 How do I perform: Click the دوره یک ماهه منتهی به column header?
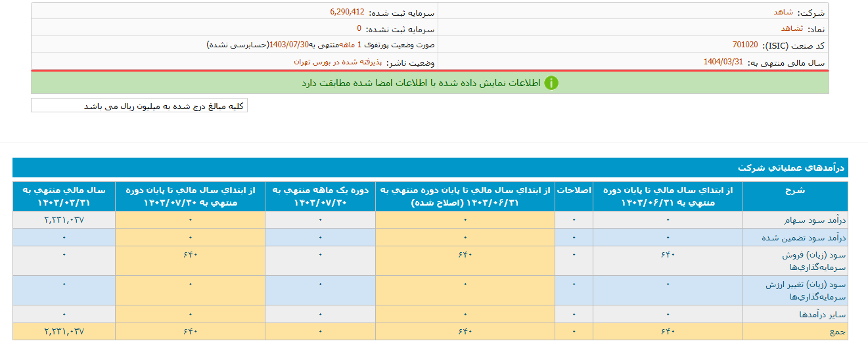coord(320,196)
